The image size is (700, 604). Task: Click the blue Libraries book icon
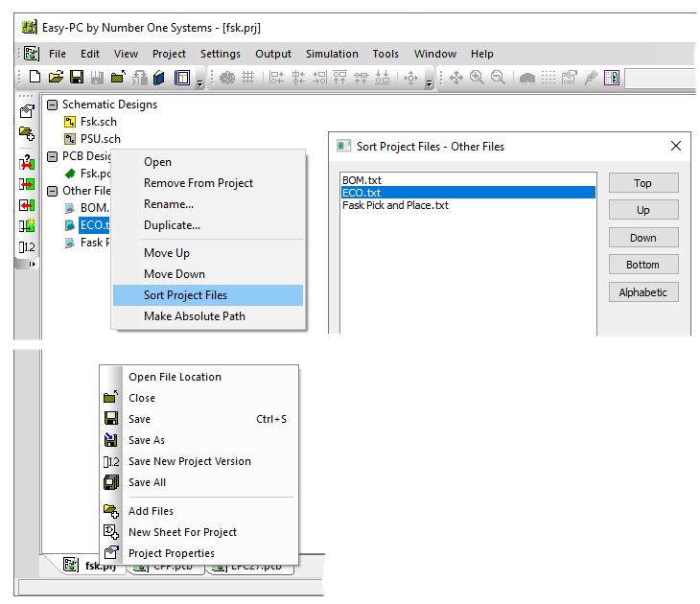(159, 78)
